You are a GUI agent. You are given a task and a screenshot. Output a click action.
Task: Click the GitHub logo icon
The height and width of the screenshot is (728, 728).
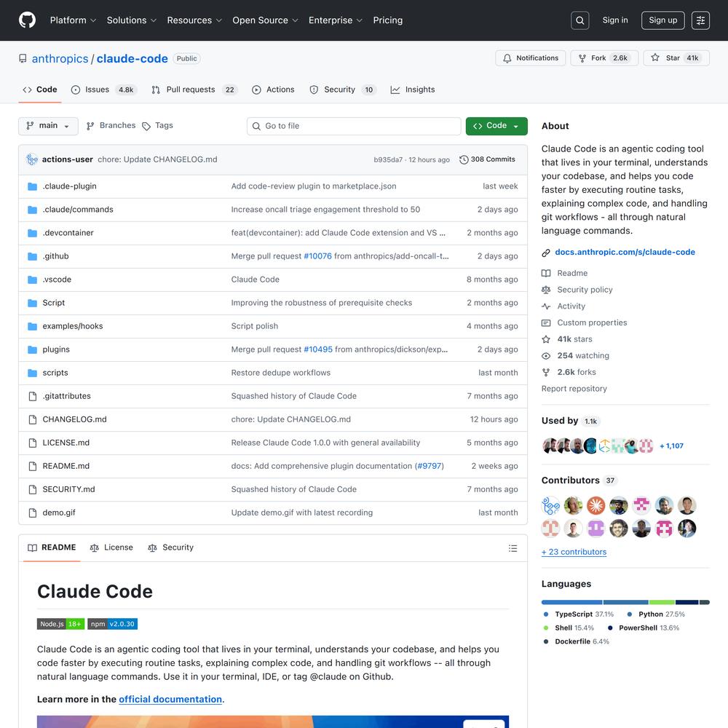pyautogui.click(x=27, y=20)
